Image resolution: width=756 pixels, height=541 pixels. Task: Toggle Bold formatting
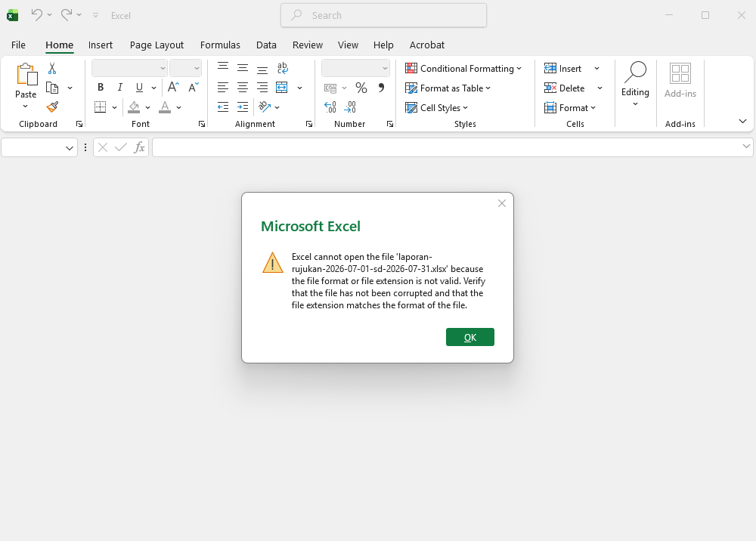(101, 88)
